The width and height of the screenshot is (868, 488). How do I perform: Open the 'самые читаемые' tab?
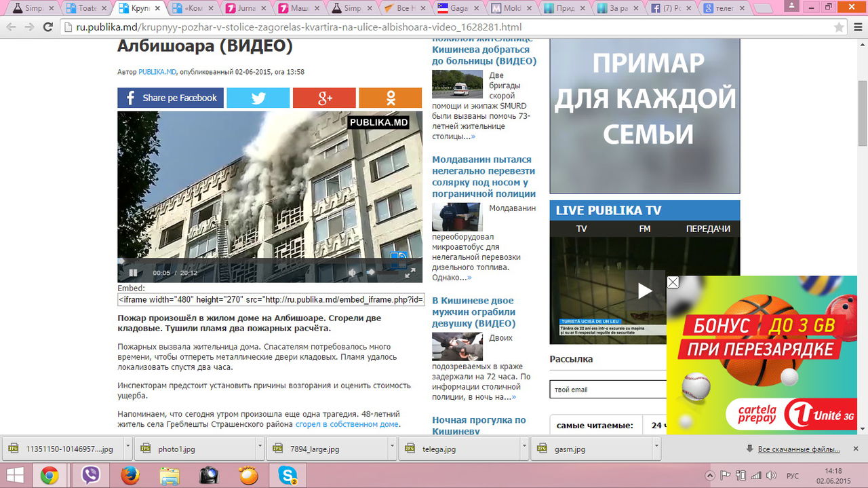coord(595,426)
